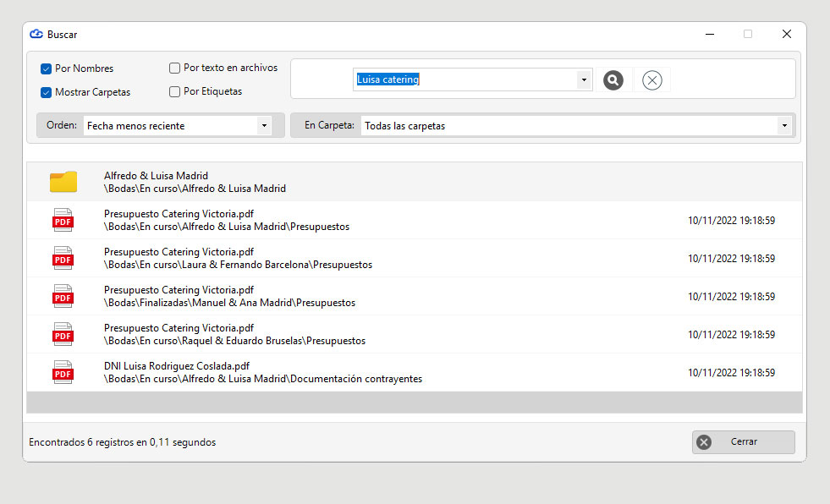
Task: Click the cloud app icon beside Buscar title
Action: point(36,34)
